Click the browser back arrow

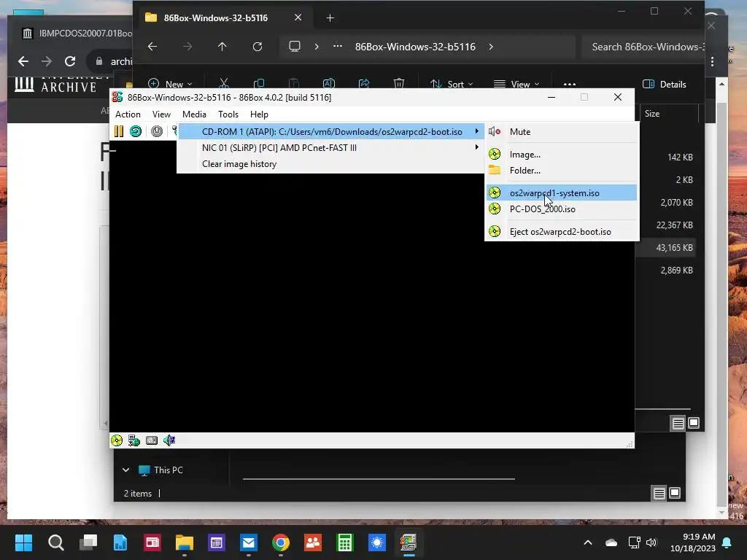pos(23,61)
